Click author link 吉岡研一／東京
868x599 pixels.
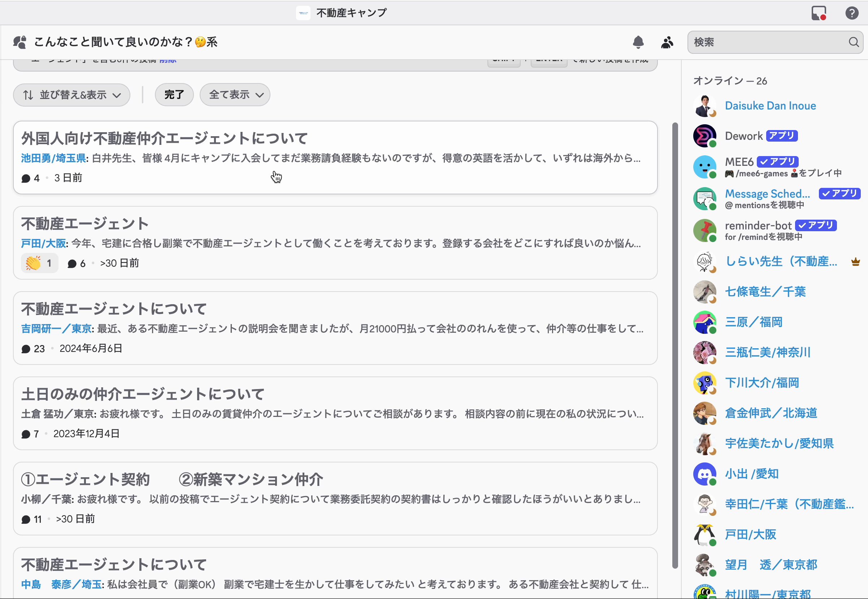(57, 329)
